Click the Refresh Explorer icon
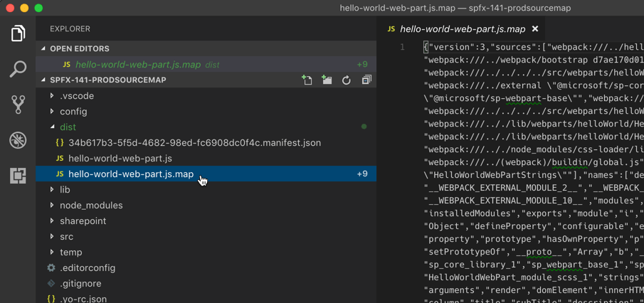 click(347, 80)
